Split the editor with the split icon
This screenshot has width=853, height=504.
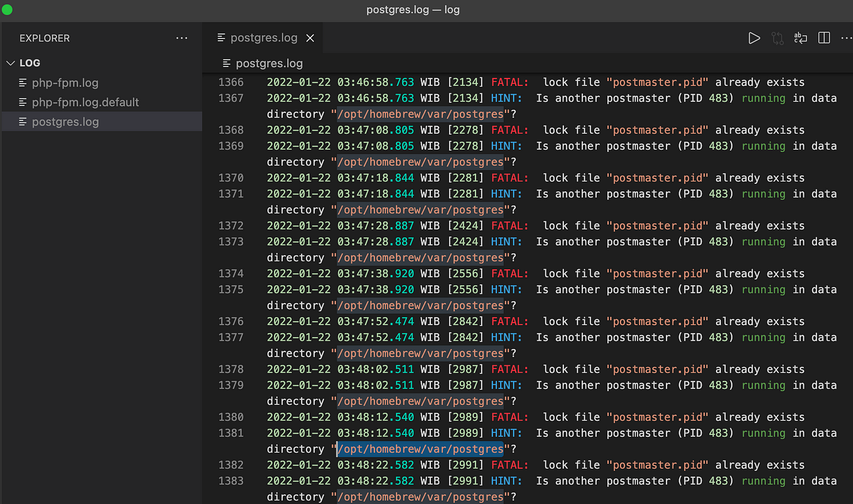click(824, 38)
